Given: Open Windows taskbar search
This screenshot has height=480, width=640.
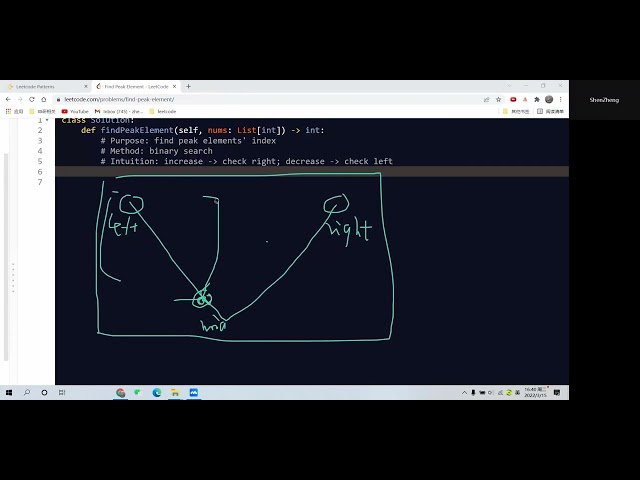Looking at the screenshot, I should [27, 392].
